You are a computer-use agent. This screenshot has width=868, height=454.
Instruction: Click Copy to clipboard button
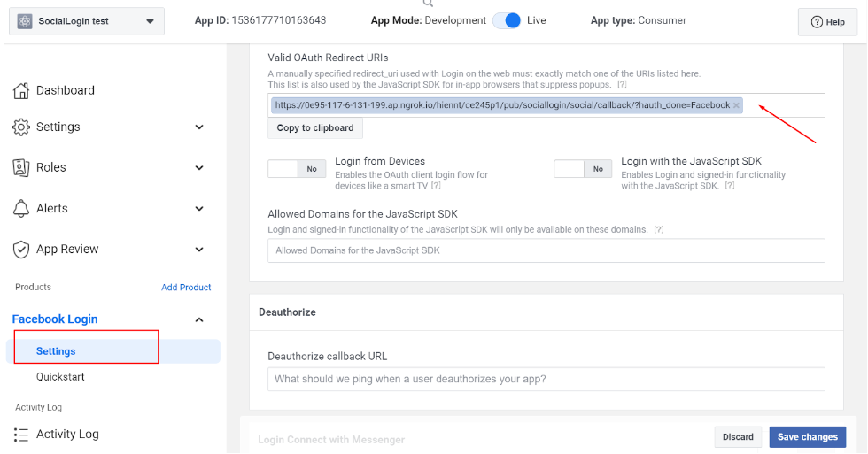click(x=315, y=128)
